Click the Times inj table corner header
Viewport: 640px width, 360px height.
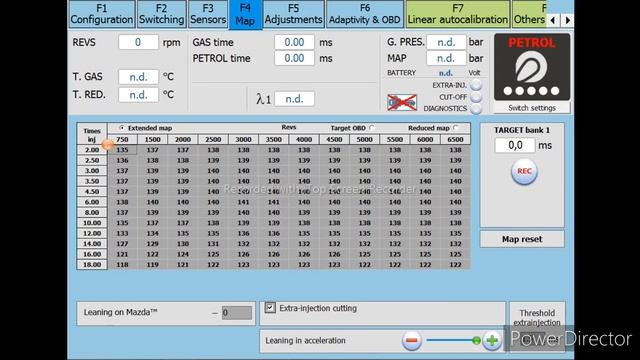point(92,135)
